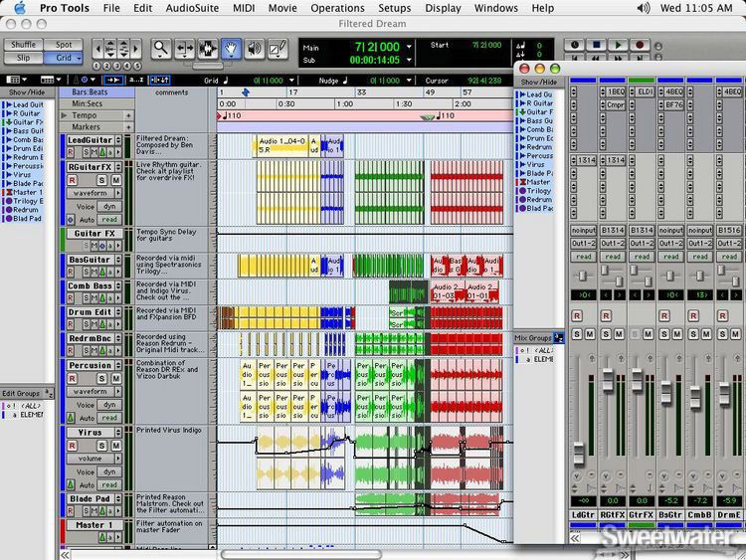This screenshot has height=560, width=746.
Task: Open the Grid value dropdown
Action: 291,81
